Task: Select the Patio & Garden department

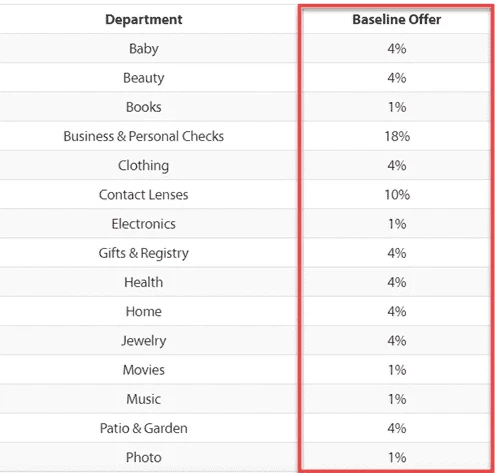Action: (x=144, y=428)
